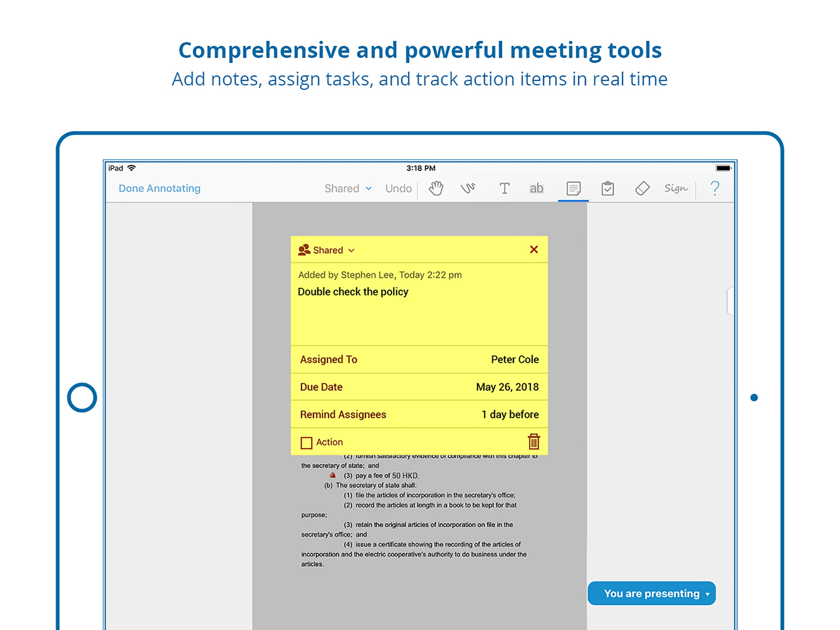Select the Text annotation tool
This screenshot has height=630, width=840.
504,189
